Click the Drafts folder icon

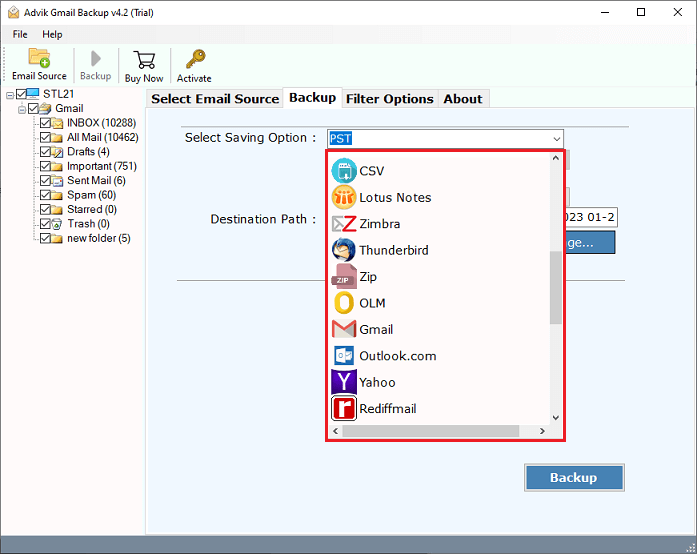(57, 152)
